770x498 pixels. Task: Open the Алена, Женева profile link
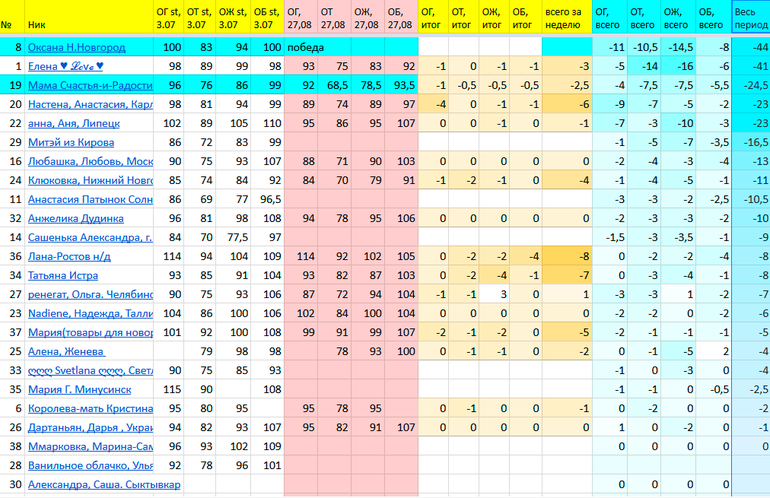[66, 351]
